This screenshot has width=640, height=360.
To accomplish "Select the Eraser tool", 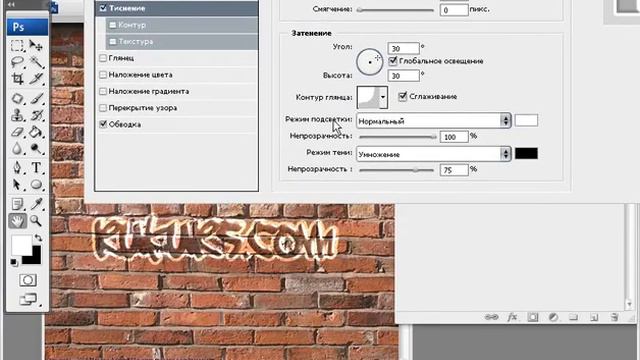I will [x=17, y=132].
